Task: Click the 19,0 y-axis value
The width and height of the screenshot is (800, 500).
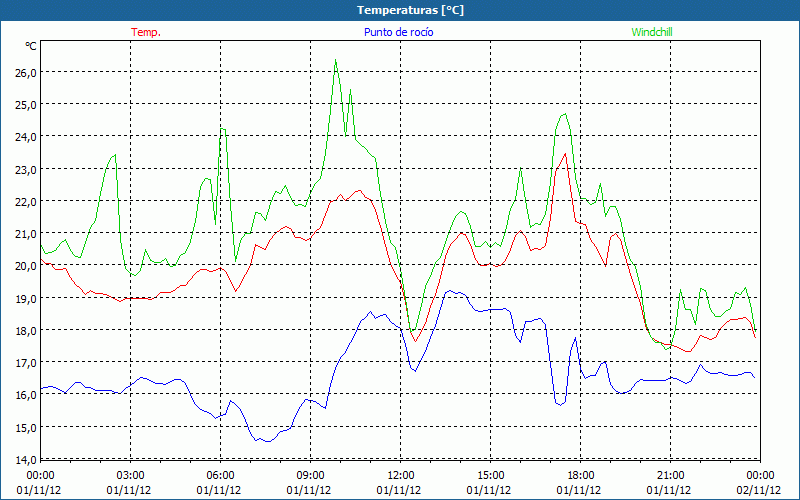Action: coord(27,298)
